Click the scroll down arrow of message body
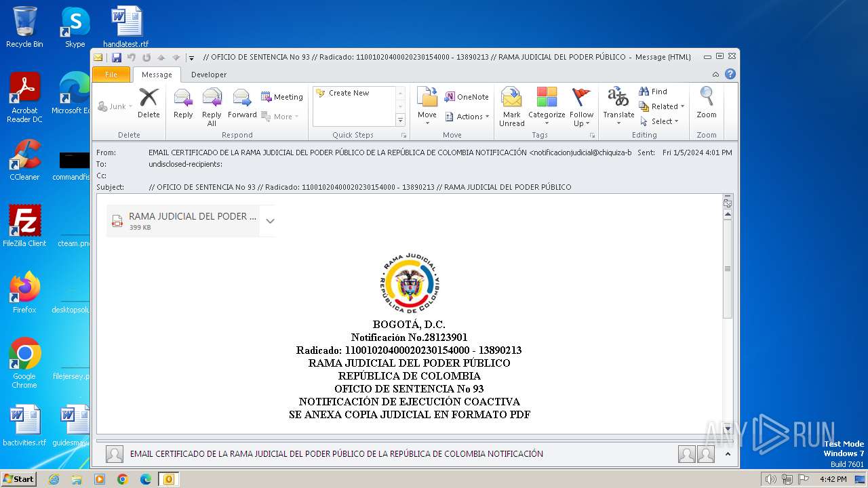 coord(728,428)
